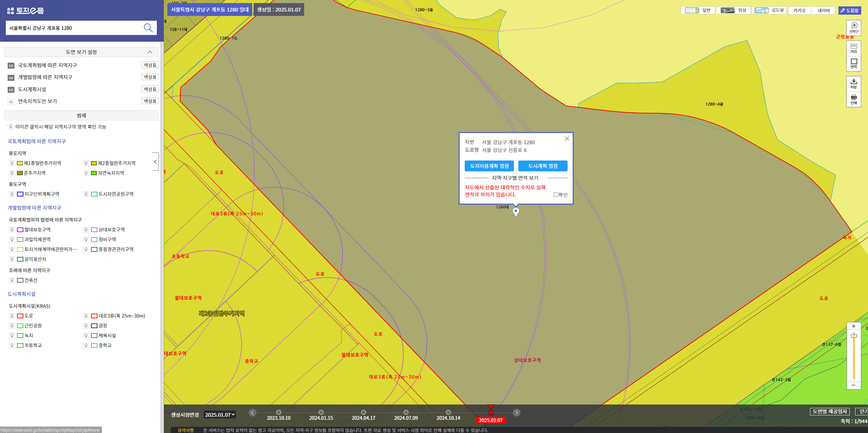Image resolution: width=868 pixels, height=433 pixels.
Task: Click location pin for 절대보호구역
Action: 12,230
